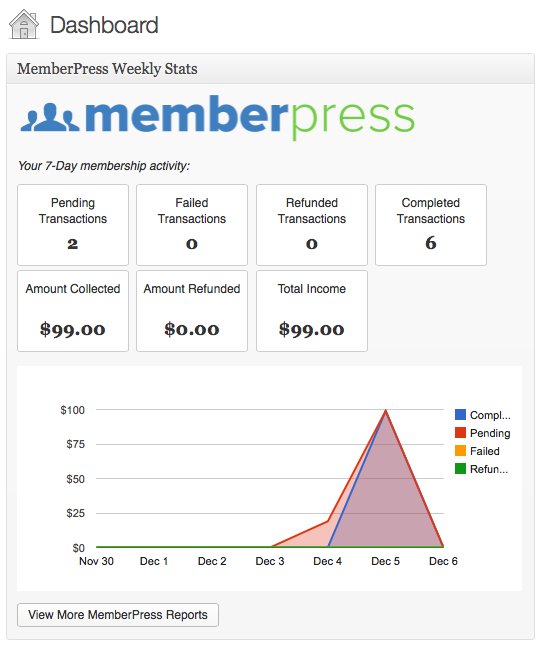Image resolution: width=542 pixels, height=647 pixels.
Task: Click the orange Failed legend swatch
Action: click(x=460, y=451)
